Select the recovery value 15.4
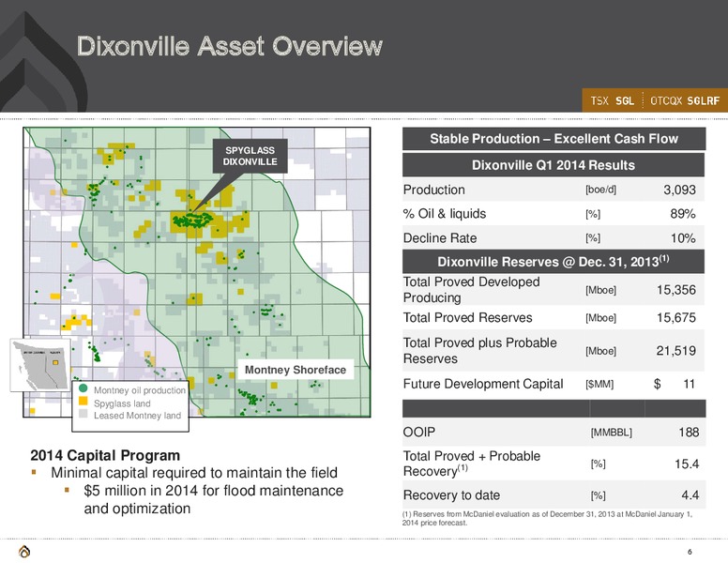 (x=687, y=464)
